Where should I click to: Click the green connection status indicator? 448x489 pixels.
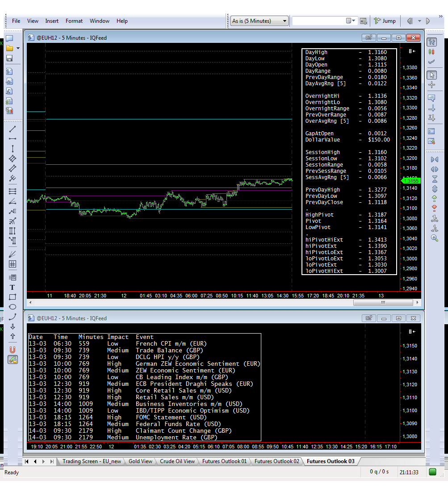click(x=432, y=472)
